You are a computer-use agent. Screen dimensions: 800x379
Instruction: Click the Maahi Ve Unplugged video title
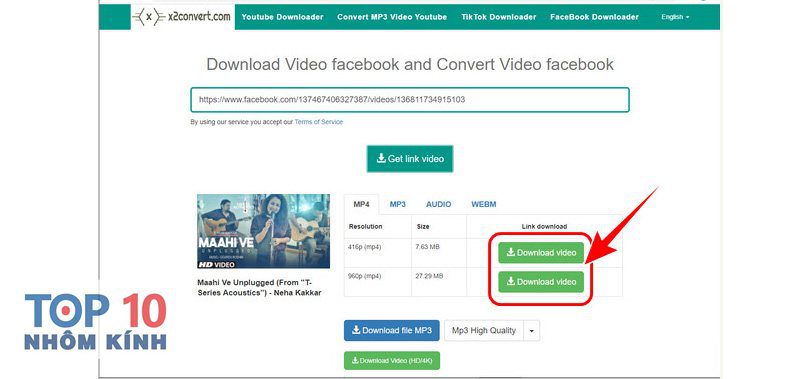point(259,287)
